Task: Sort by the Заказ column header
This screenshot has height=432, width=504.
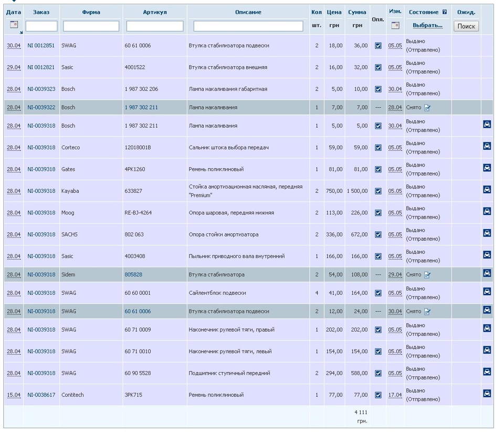Action: tap(41, 12)
